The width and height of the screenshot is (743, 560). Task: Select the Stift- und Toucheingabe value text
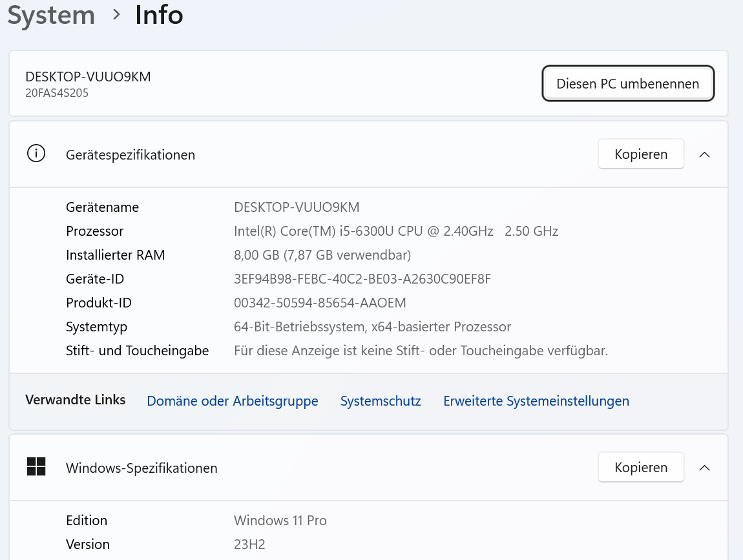pos(421,351)
